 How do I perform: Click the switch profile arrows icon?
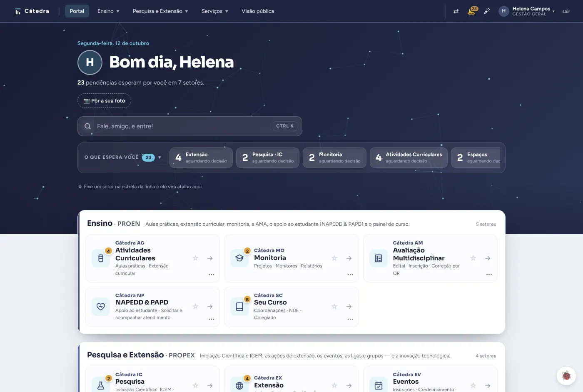[x=456, y=11]
